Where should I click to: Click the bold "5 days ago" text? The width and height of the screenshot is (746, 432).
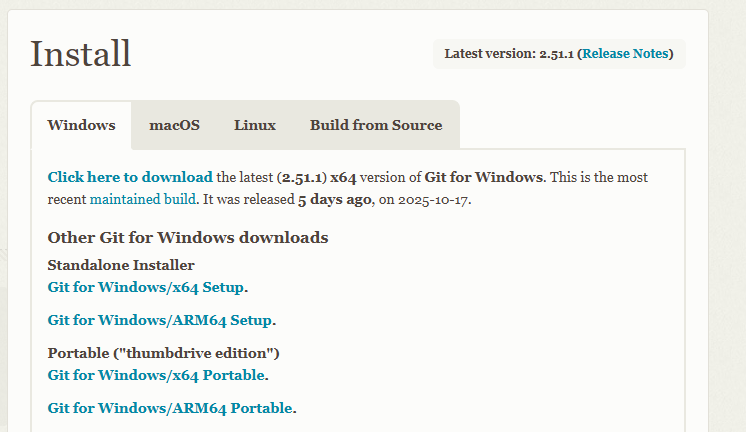click(x=335, y=199)
